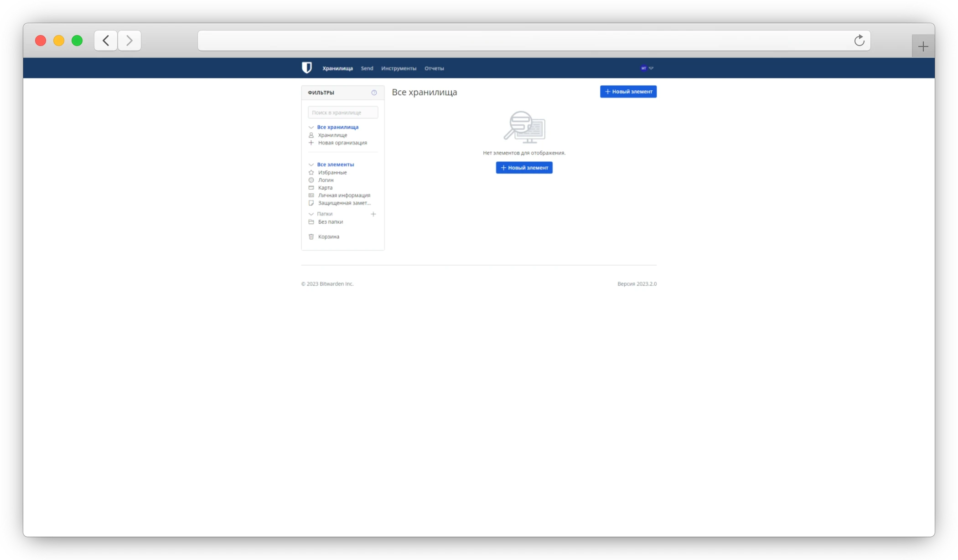Click the trash icon next to Корзина
This screenshot has width=958, height=560.
coord(311,237)
